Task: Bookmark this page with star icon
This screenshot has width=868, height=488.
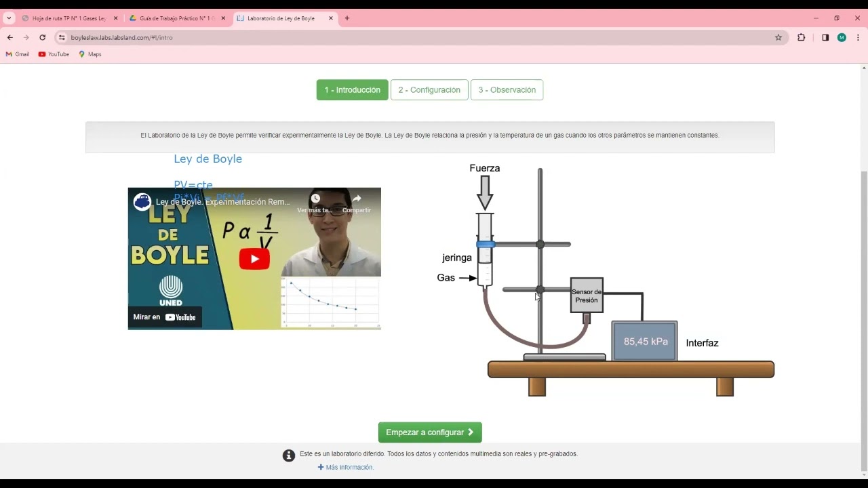Action: coord(778,37)
